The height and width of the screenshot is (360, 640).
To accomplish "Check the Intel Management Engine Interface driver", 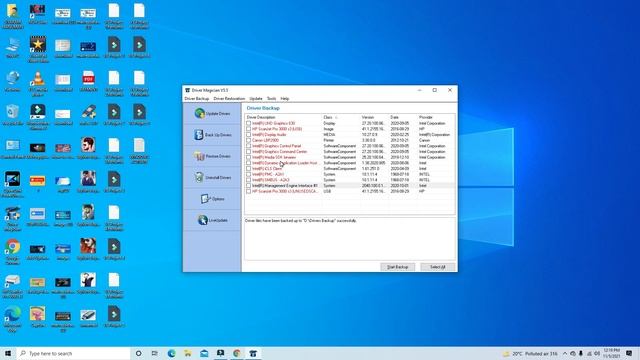I will coord(249,186).
